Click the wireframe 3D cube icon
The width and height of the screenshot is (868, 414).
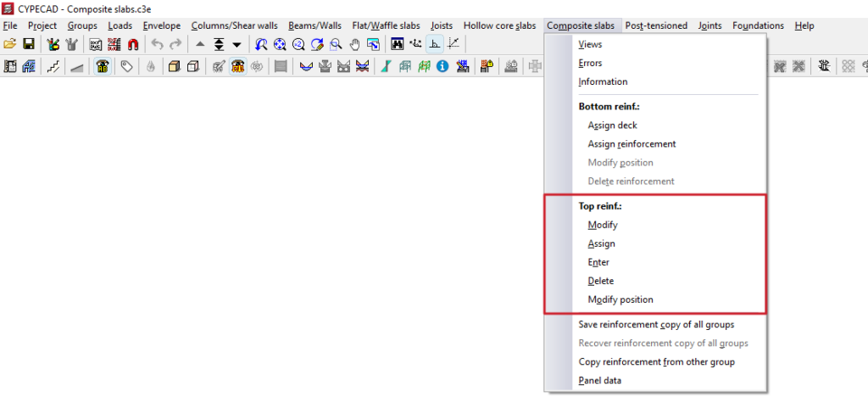193,67
